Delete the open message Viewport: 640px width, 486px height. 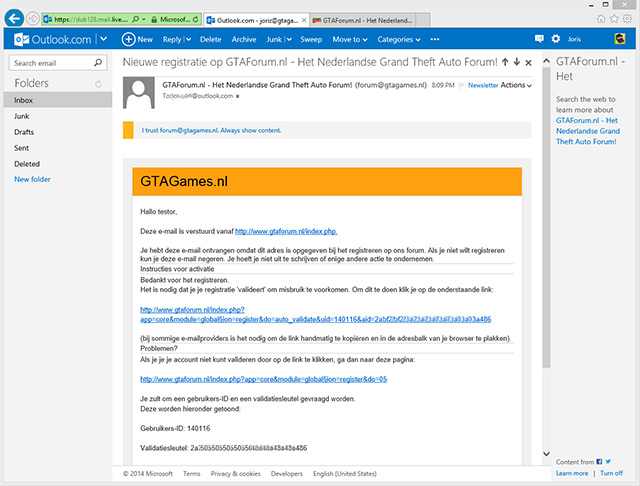211,39
